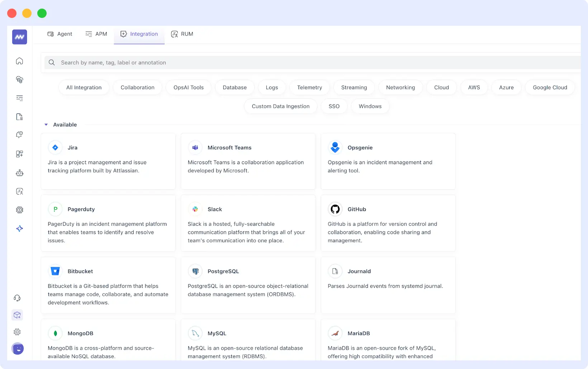Open the APM traces list icon in sidebar

coord(20,98)
